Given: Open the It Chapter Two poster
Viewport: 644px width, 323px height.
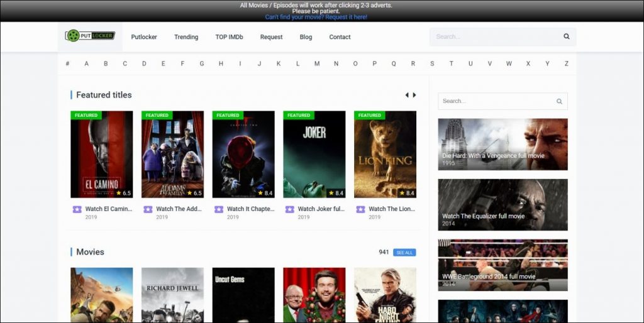Looking at the screenshot, I should 243,155.
